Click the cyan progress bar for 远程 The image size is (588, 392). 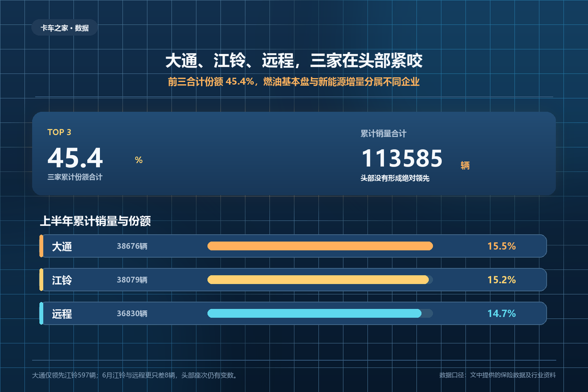tap(315, 313)
